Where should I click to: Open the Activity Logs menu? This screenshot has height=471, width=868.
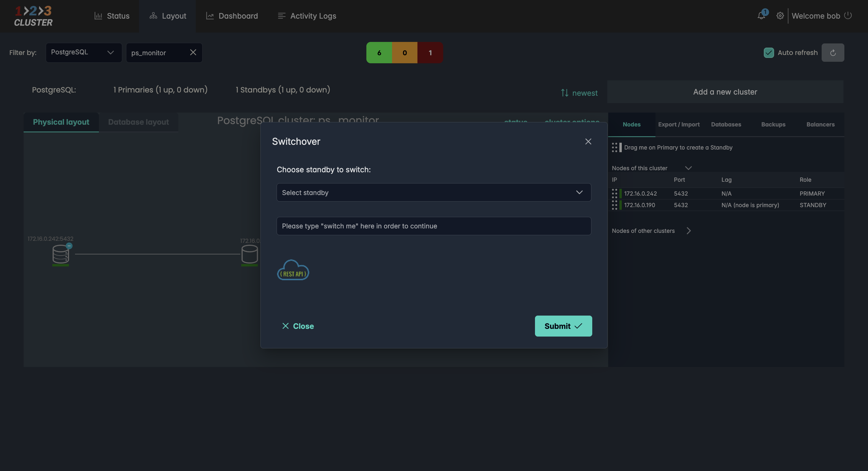[x=307, y=16]
